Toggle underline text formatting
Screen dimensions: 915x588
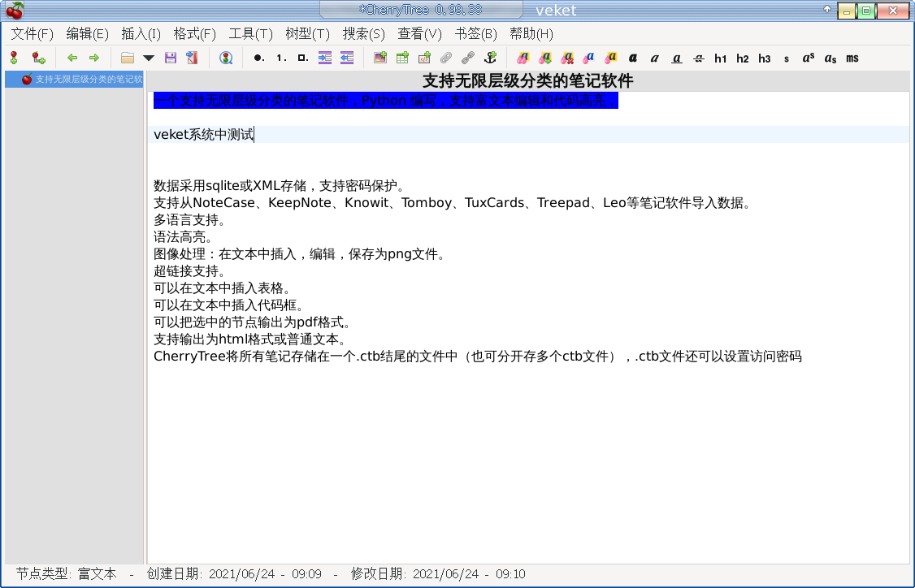click(x=676, y=58)
